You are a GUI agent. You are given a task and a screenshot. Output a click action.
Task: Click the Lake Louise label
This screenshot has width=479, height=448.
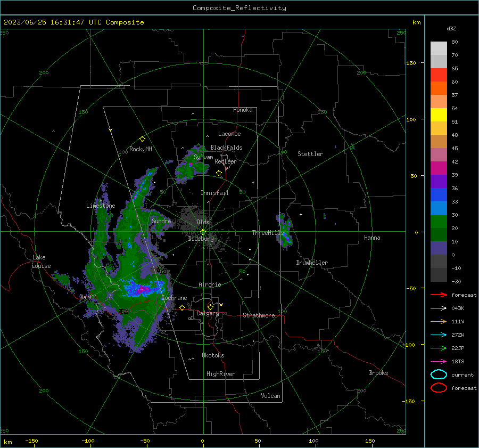point(41,262)
